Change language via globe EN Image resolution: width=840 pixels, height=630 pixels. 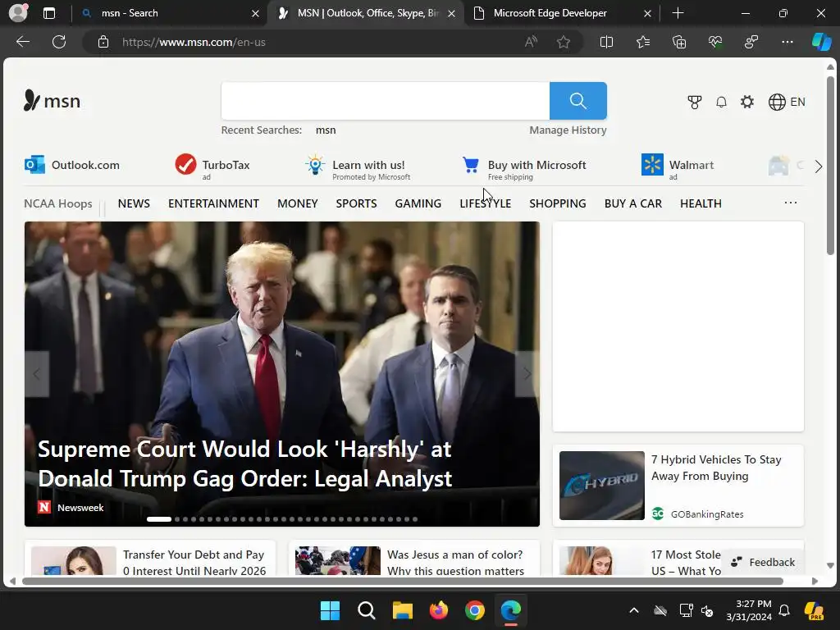point(787,102)
